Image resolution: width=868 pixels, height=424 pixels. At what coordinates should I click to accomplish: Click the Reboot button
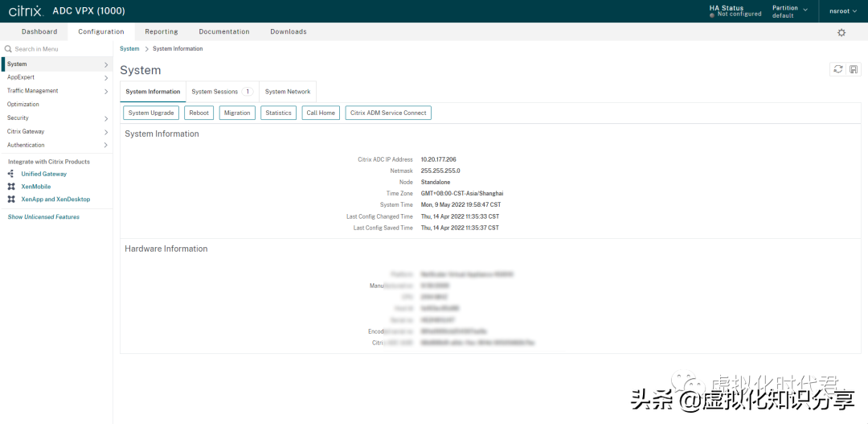(x=199, y=113)
